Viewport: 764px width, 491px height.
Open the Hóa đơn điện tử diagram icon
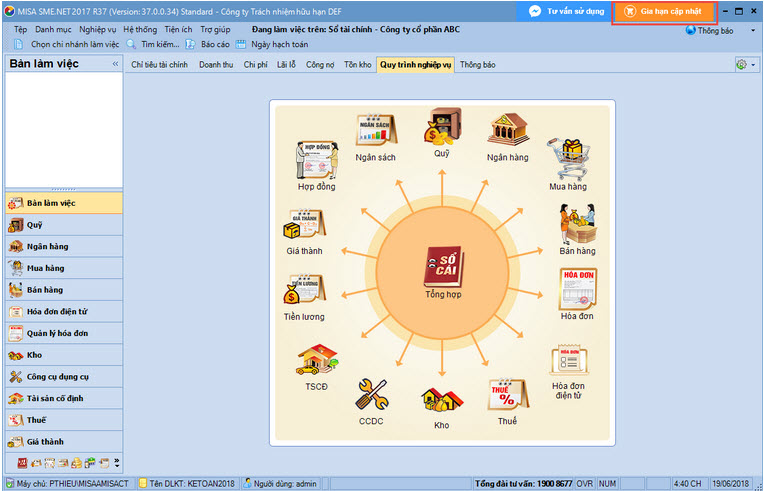click(x=568, y=362)
